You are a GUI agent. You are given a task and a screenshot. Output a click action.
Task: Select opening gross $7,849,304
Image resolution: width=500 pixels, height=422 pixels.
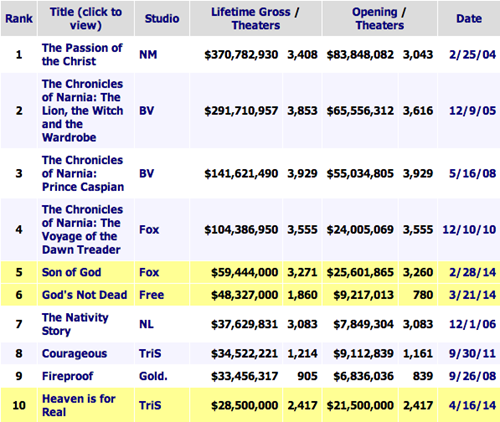pos(364,324)
